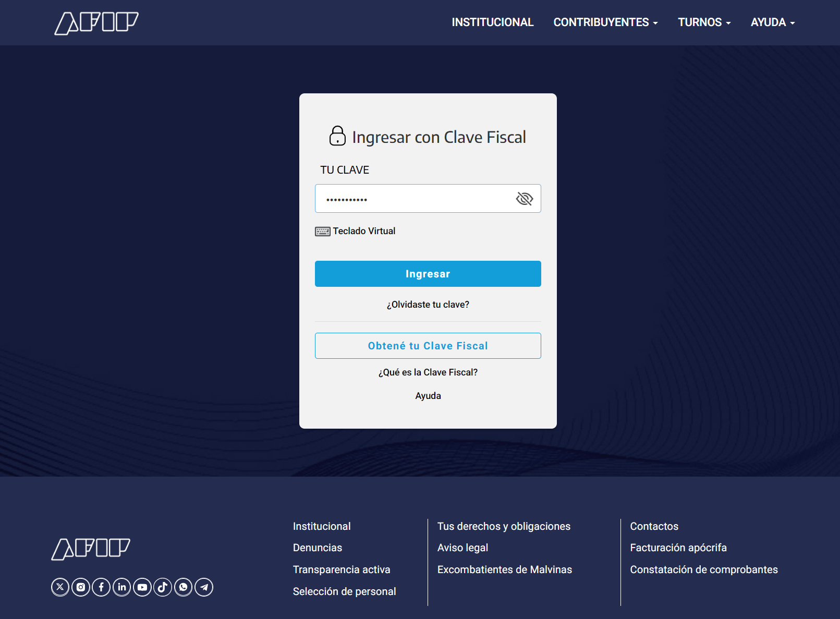Open Tus derechos y obligaciones link
Viewport: 840px width, 619px height.
504,526
